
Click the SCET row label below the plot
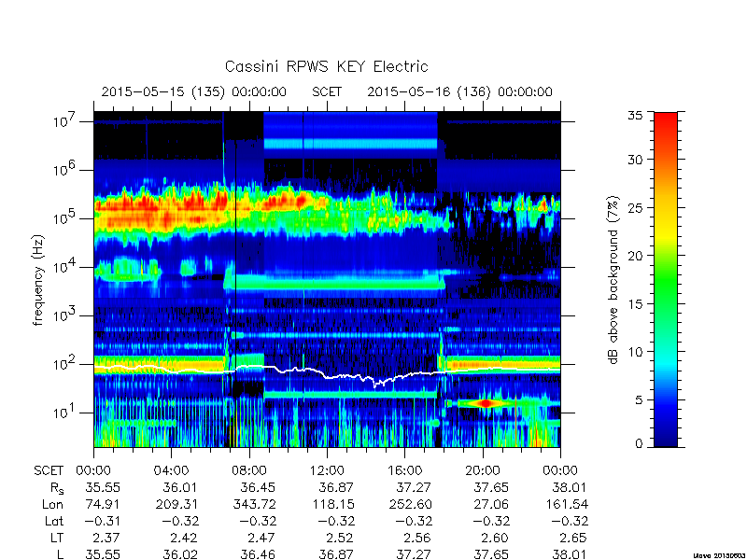point(49,470)
